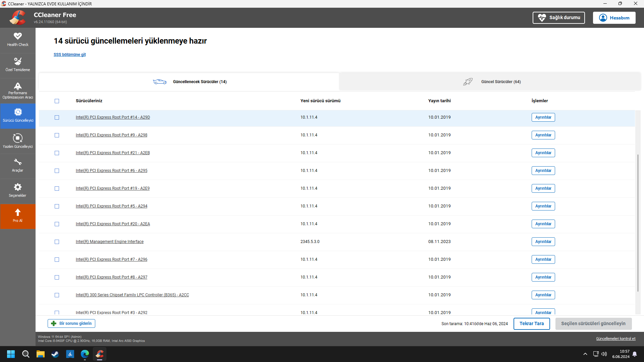Check LPC Controller (B365) driver checkbox
Viewport: 644px width, 362px height.
(x=57, y=295)
